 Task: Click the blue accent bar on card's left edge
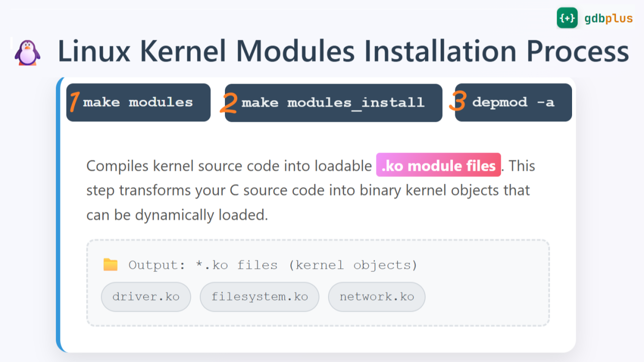tap(58, 216)
